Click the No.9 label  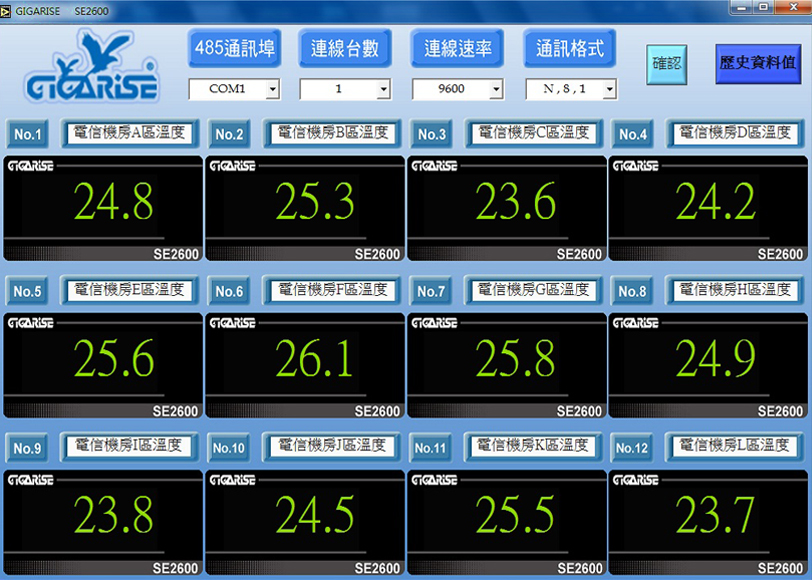27,447
